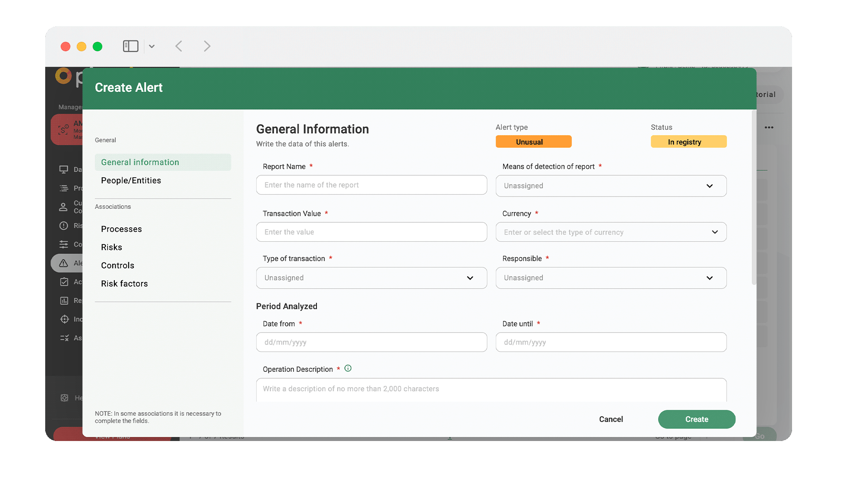Click Cancel to dismiss the dialog
Image resolution: width=868 pixels, height=488 pixels.
611,419
